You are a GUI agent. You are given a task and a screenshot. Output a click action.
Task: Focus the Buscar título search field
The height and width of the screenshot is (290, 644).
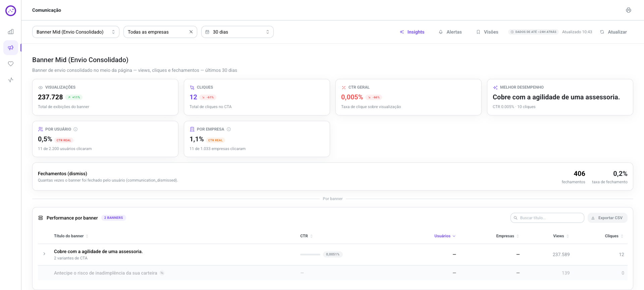pyautogui.click(x=547, y=218)
